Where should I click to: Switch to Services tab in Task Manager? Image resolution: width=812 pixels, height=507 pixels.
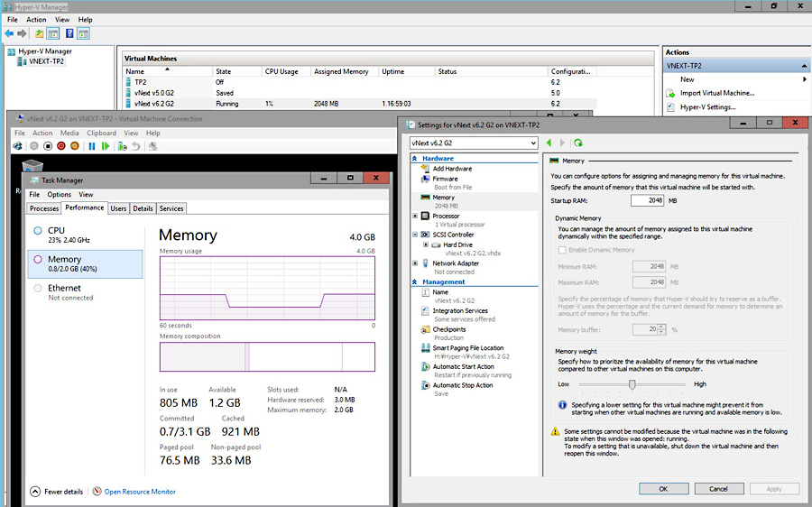pyautogui.click(x=171, y=208)
